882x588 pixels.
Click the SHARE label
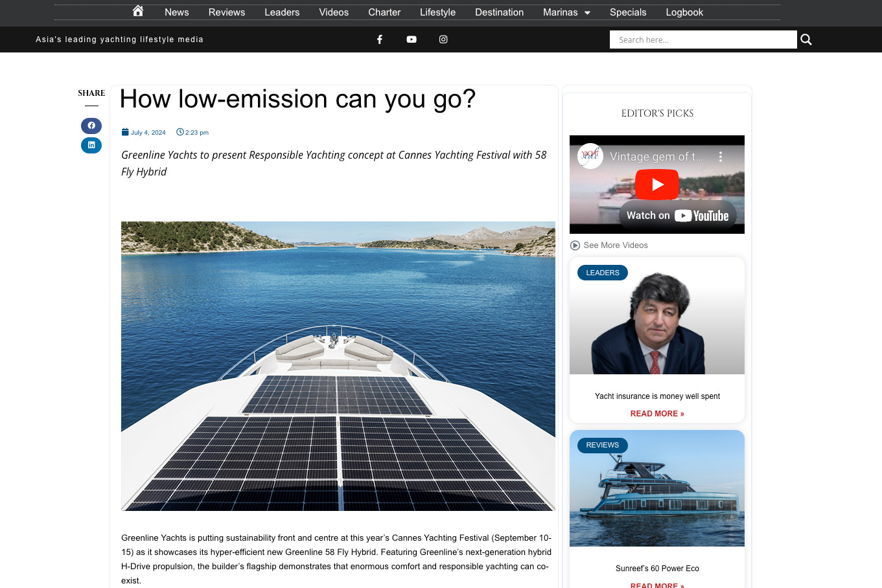[91, 93]
